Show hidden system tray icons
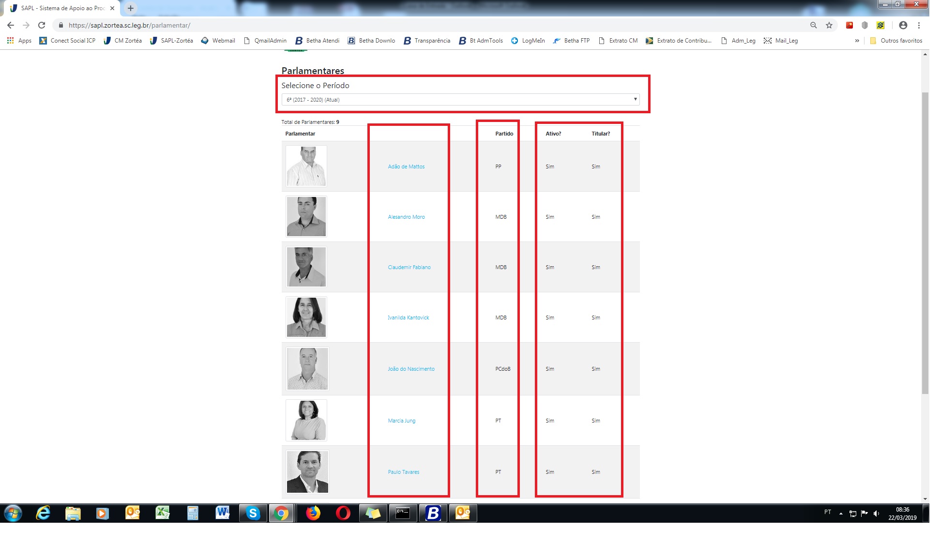The image size is (940, 560). pos(841,513)
